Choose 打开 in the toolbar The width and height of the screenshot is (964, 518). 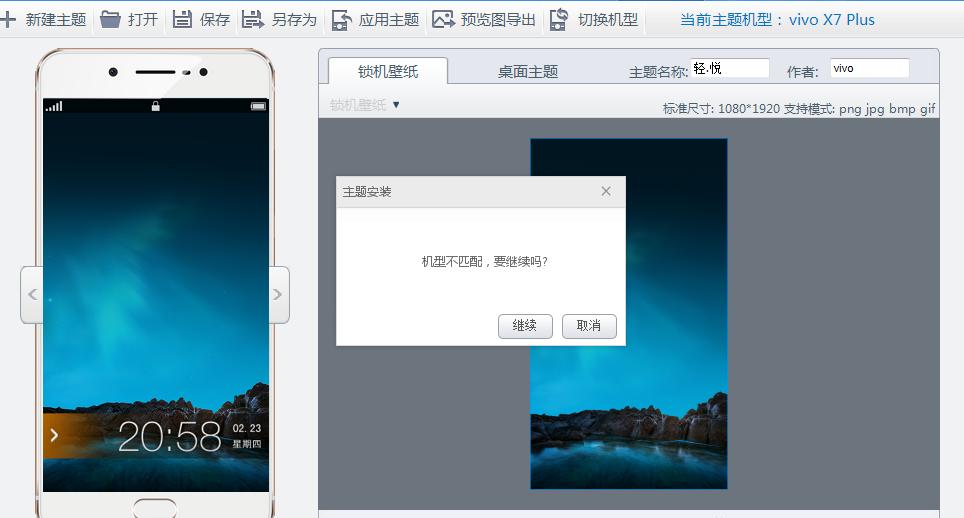(143, 20)
